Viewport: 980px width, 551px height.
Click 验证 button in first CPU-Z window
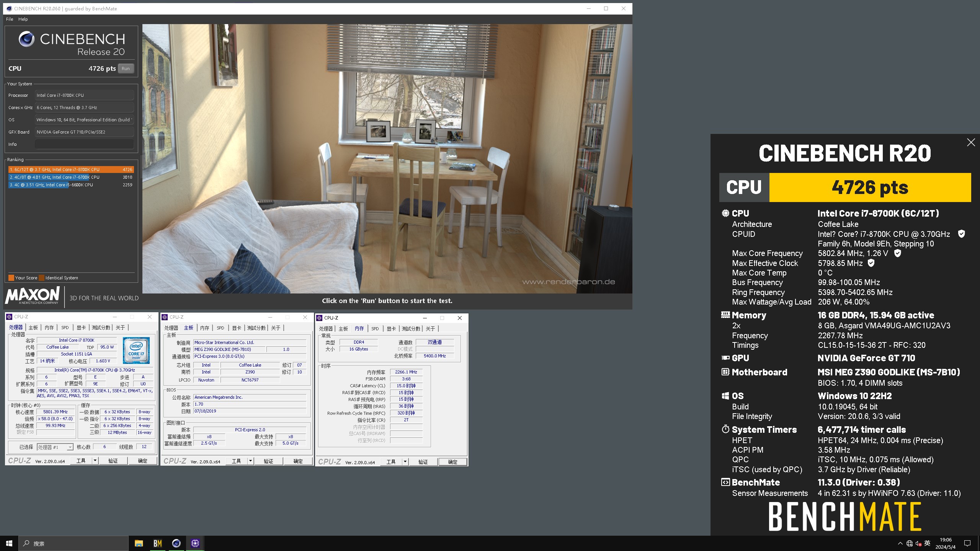[x=113, y=461]
